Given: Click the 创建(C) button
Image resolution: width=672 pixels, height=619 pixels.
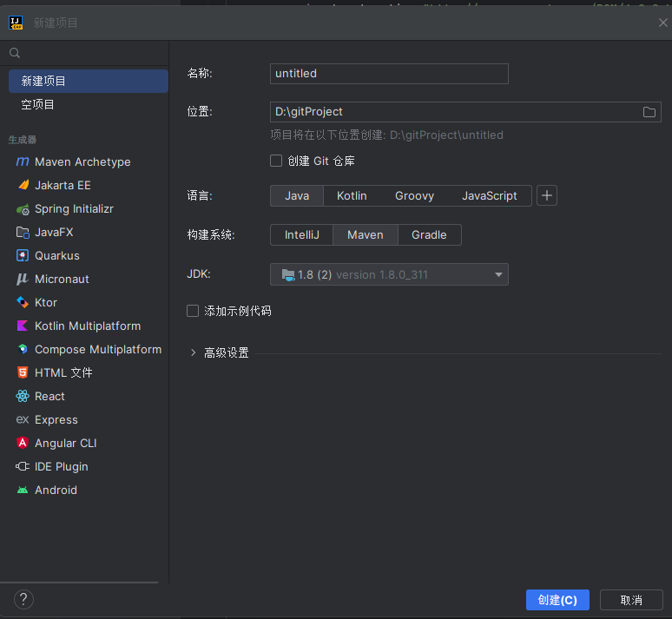Looking at the screenshot, I should [x=557, y=600].
